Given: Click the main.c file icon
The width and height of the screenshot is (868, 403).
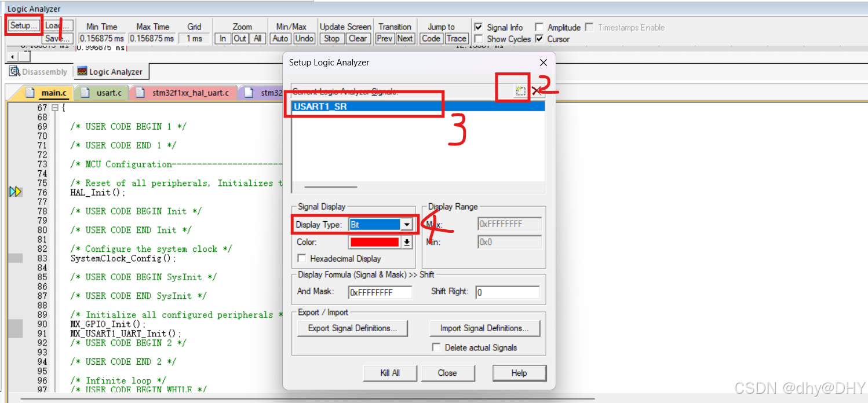Looking at the screenshot, I should point(31,93).
